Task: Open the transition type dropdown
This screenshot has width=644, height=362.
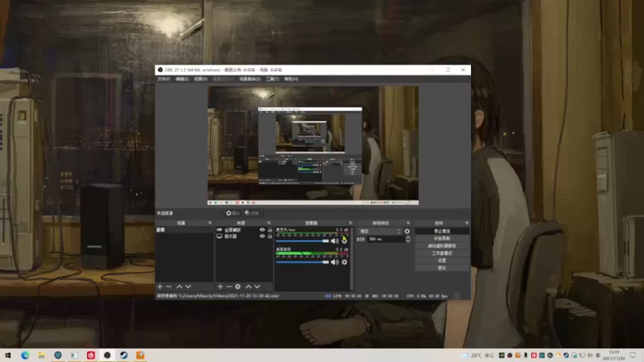Action: click(379, 232)
